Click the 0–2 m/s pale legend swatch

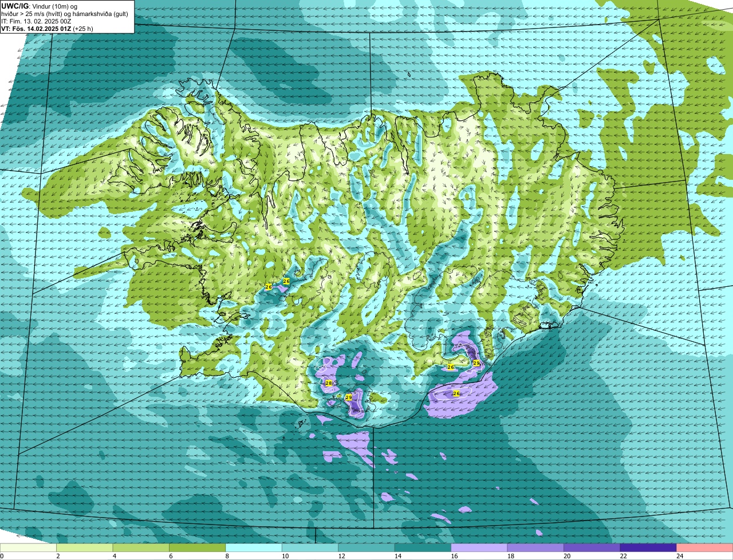pyautogui.click(x=29, y=547)
